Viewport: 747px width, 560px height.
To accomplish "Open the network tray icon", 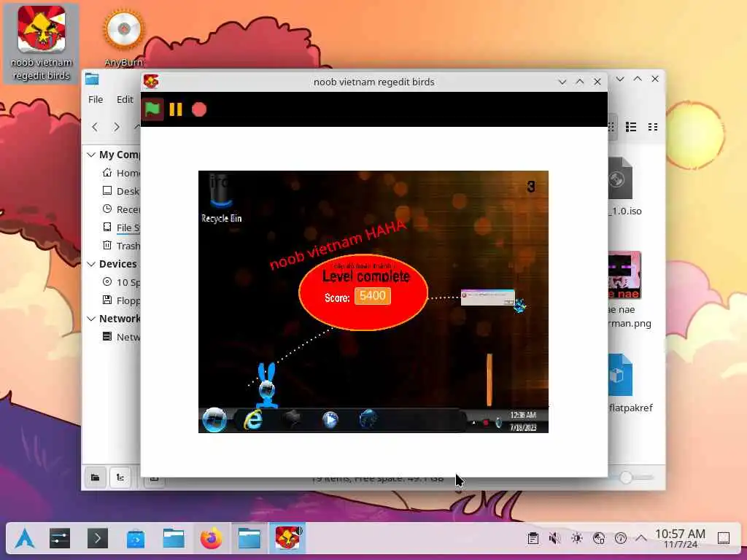I will point(599,539).
